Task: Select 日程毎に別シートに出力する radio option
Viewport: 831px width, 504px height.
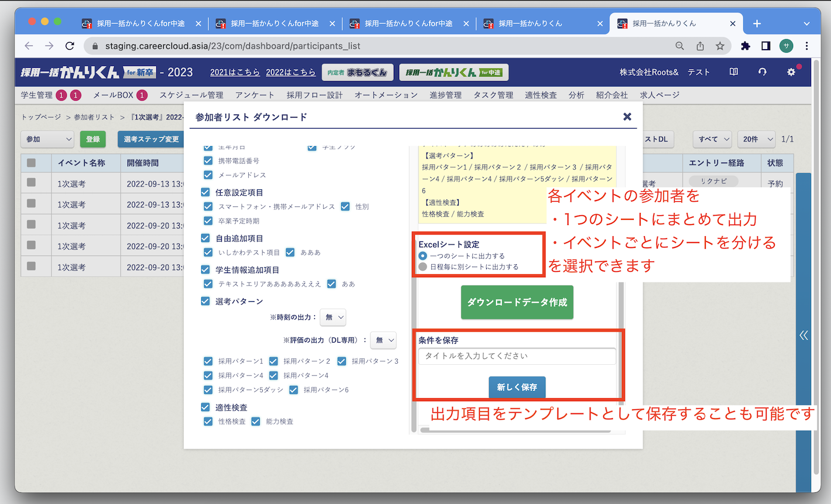Action: 423,267
